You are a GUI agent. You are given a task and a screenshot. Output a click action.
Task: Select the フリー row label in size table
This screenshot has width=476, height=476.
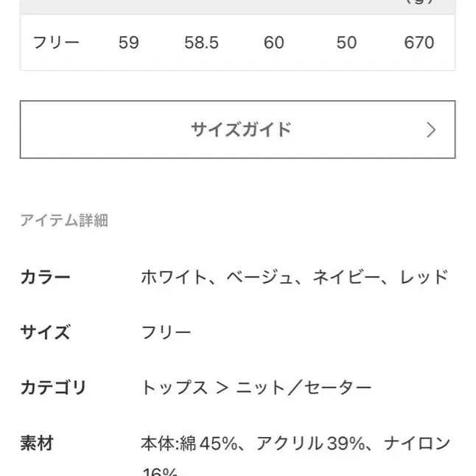pos(56,42)
